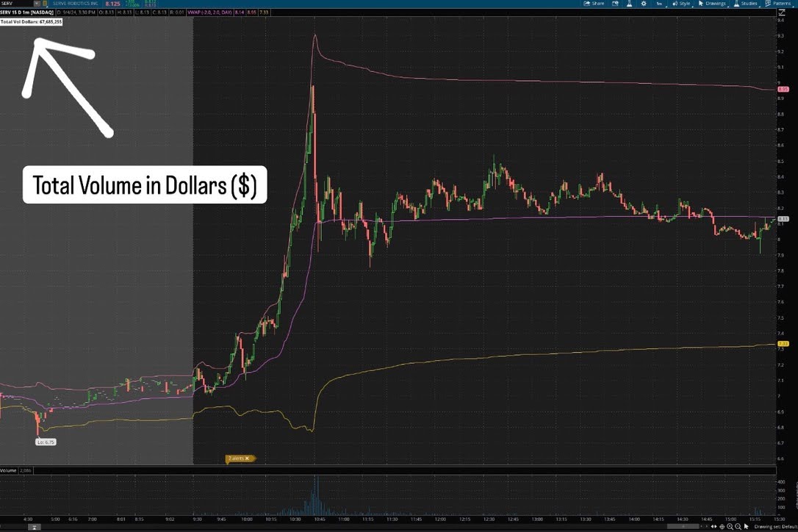Open the 1m timeframe dropdown
This screenshot has height=532, width=798.
tap(661, 4)
